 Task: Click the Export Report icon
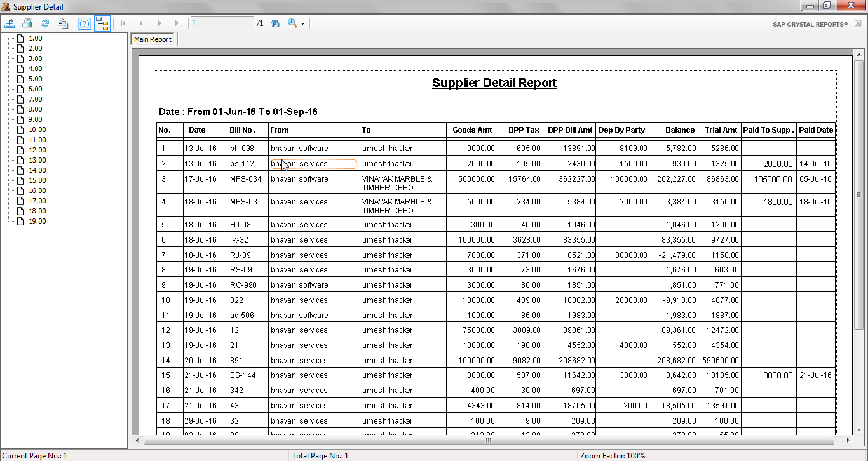click(x=10, y=23)
